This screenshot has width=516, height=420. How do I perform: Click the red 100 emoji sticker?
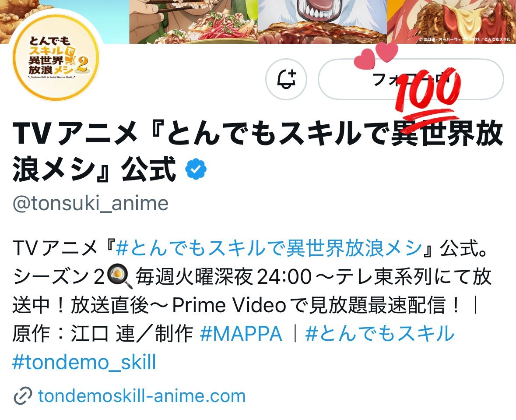coord(427,93)
